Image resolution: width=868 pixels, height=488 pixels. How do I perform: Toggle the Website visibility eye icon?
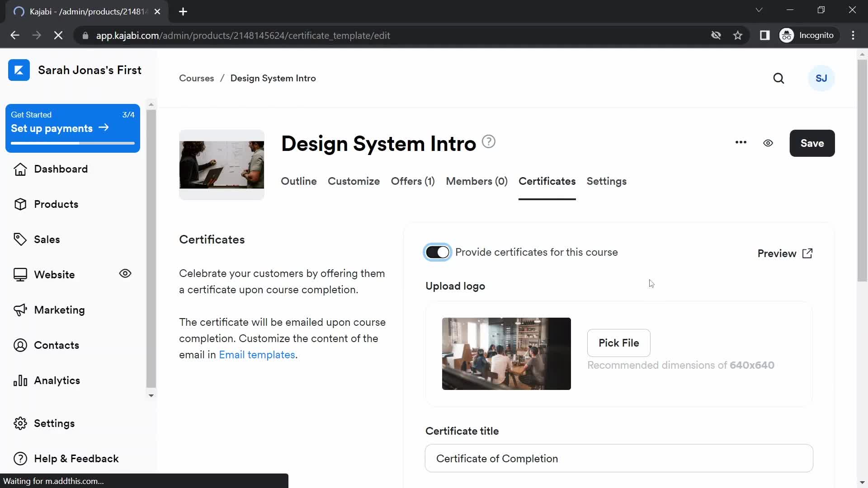[125, 273]
